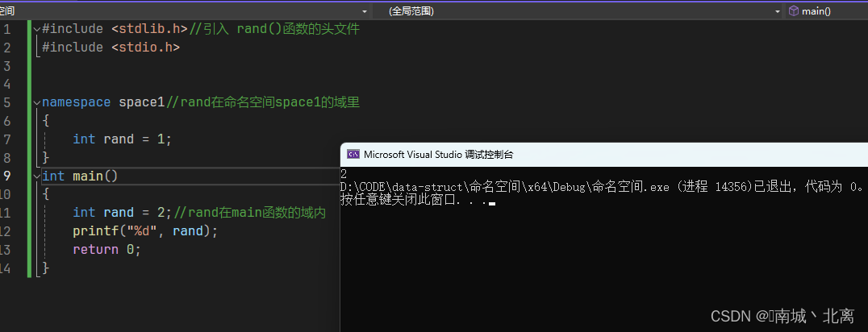The height and width of the screenshot is (332, 868).
Task: Open the main() member dropdown
Action: (x=828, y=11)
